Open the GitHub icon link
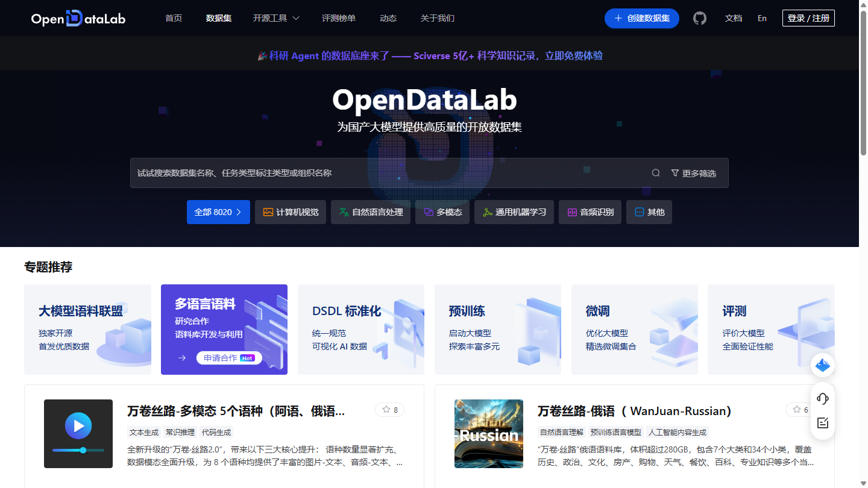Screen dimensions: 868x488 700,18
